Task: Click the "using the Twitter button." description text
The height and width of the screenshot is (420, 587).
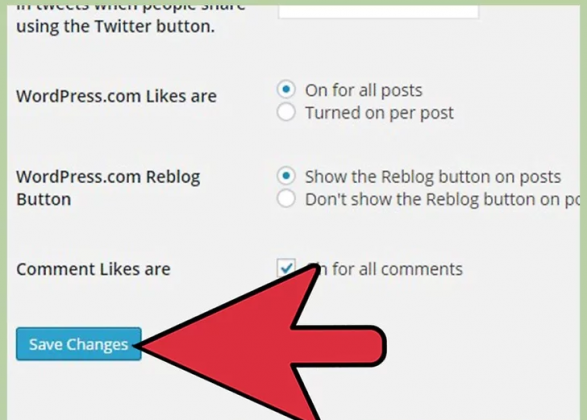Action: click(x=116, y=27)
